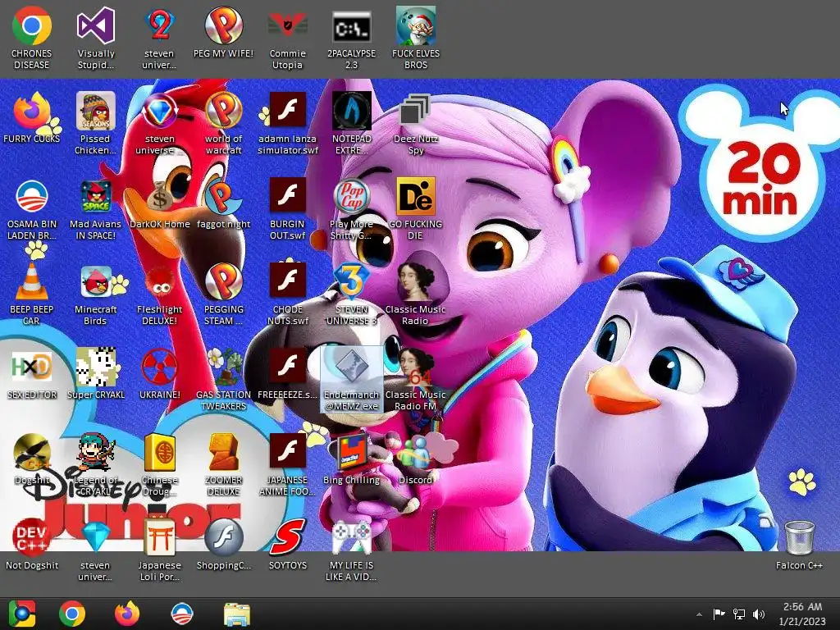Open the world of warcraft shortcut
This screenshot has width=840, height=630.
click(223, 123)
